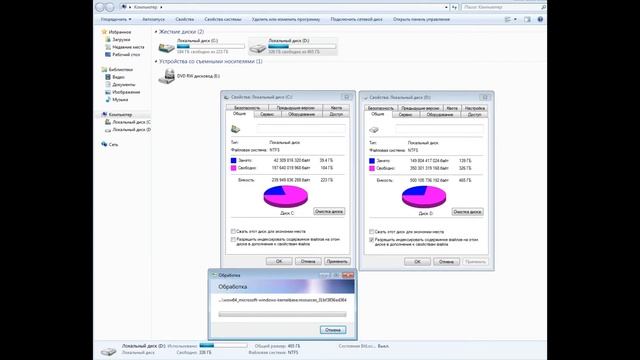Viewport: 640px width, 360px height.
Task: Toggle the preview pane icon
Action: click(527, 19)
